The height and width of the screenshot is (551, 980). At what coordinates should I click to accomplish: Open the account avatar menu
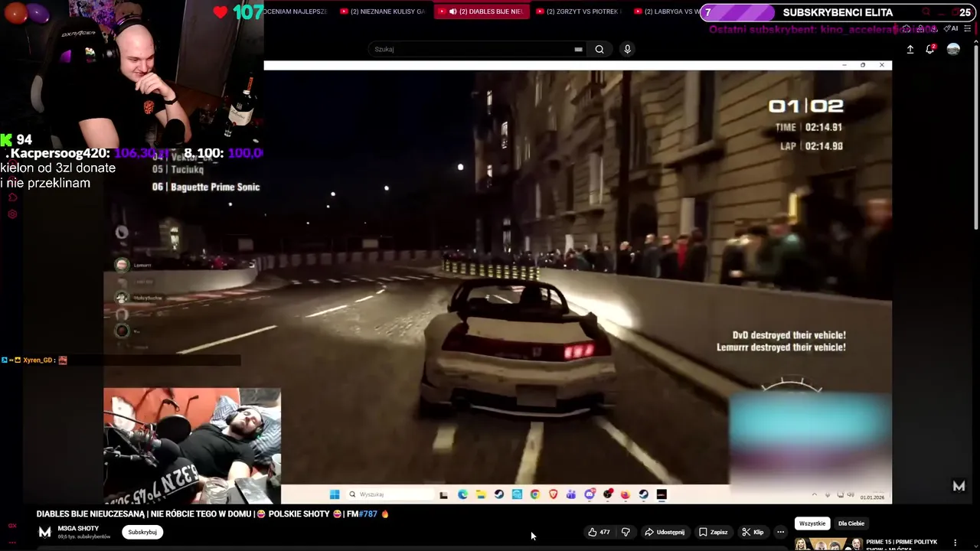[953, 49]
